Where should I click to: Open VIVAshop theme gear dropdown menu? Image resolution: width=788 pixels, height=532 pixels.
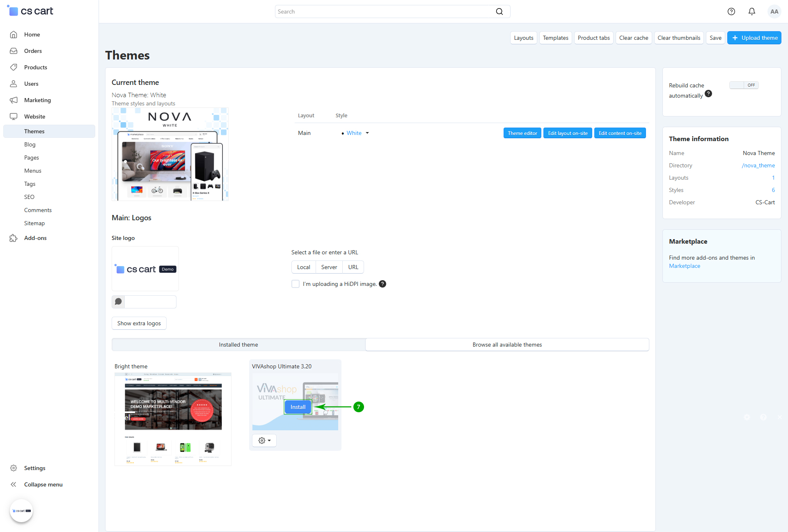point(264,440)
